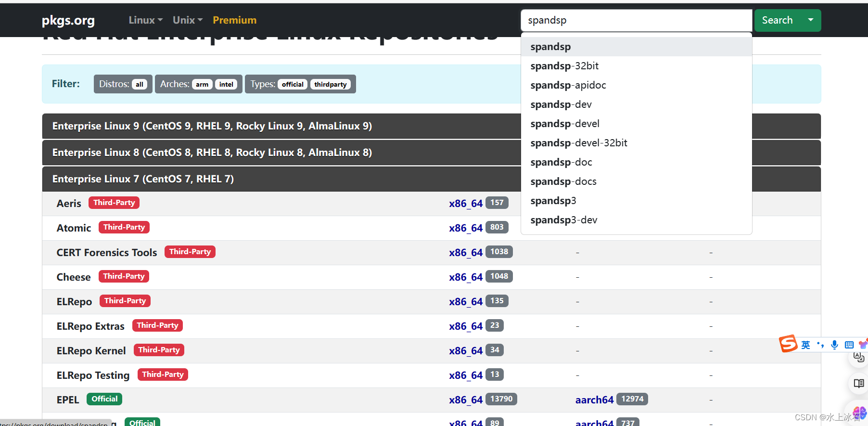868x426 pixels.
Task: Choose the spandsp3-dev suggestion
Action: click(x=636, y=220)
